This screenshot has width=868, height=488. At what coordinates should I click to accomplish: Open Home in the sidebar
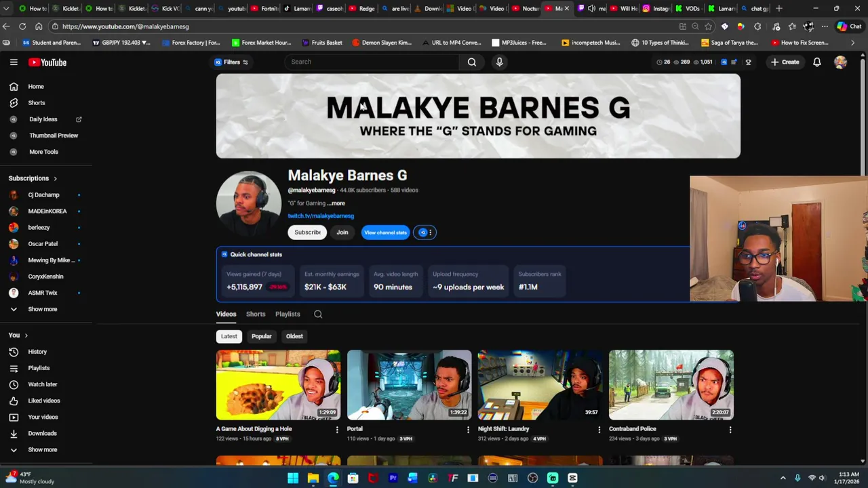click(36, 87)
